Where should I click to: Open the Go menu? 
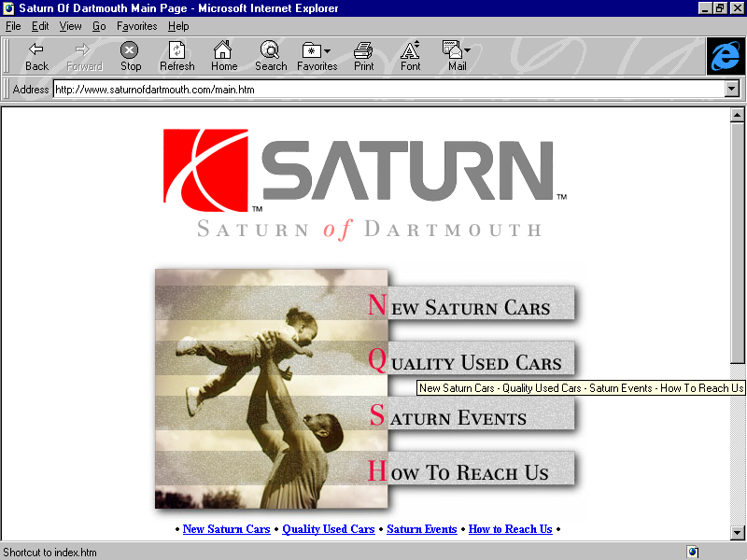(99, 26)
